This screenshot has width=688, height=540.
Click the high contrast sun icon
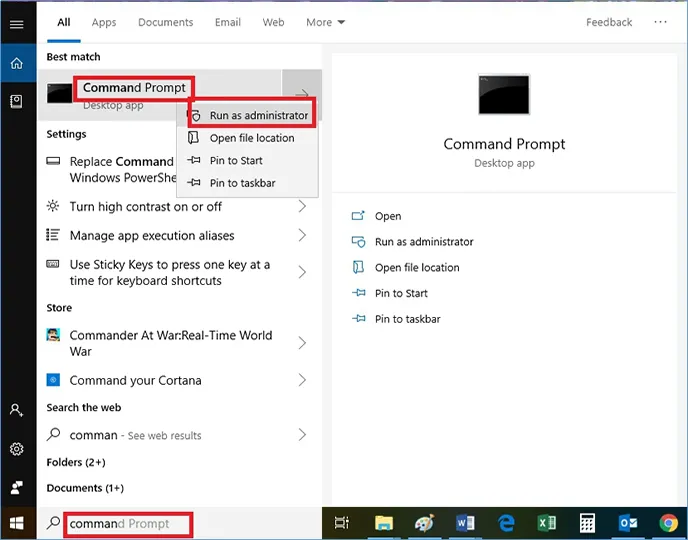(x=53, y=206)
